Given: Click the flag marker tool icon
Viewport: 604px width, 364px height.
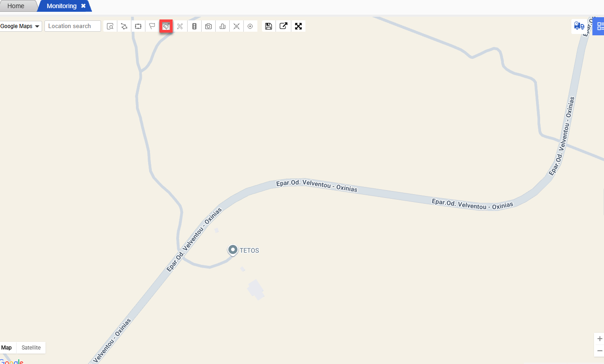Looking at the screenshot, I should pyautogui.click(x=152, y=26).
